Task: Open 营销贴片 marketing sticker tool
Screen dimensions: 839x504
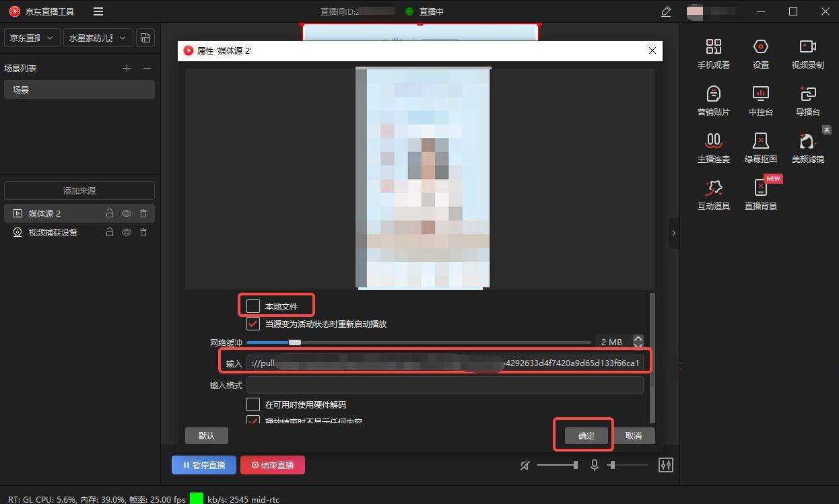Action: tap(714, 101)
